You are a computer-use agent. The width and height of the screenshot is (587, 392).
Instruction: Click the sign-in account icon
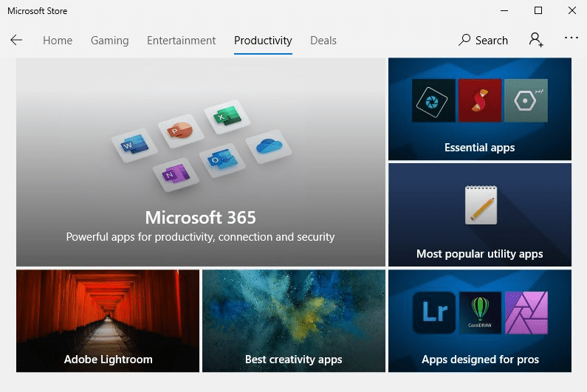536,39
